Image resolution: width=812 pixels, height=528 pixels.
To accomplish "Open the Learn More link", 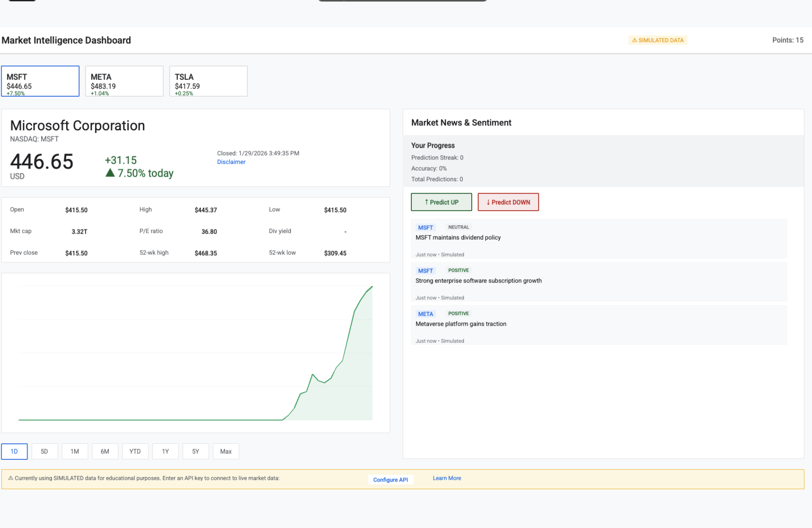I will point(447,478).
